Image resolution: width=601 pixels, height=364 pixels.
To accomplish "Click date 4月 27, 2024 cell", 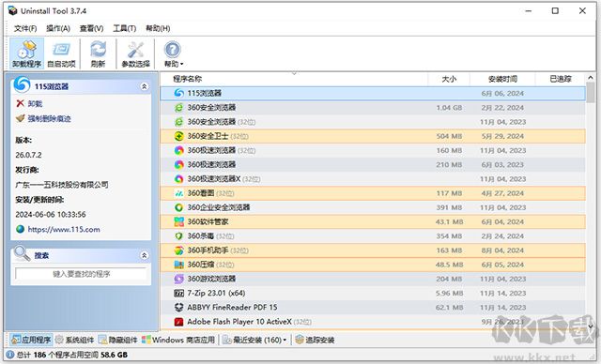I will point(502,193).
